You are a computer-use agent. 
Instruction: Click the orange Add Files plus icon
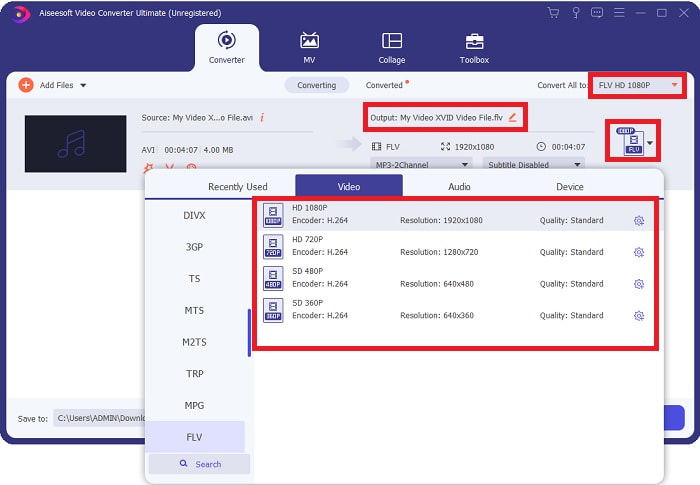click(x=26, y=85)
